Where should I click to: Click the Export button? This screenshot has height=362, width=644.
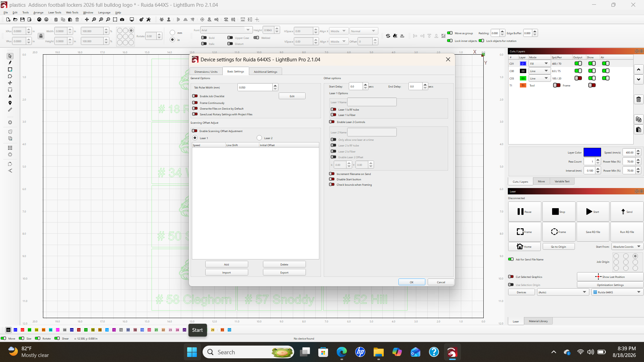284,273
